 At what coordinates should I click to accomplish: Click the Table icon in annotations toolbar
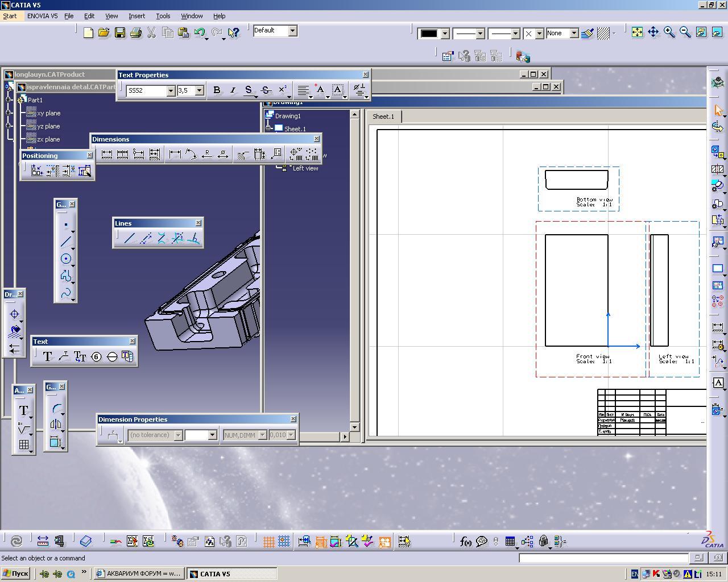point(24,445)
